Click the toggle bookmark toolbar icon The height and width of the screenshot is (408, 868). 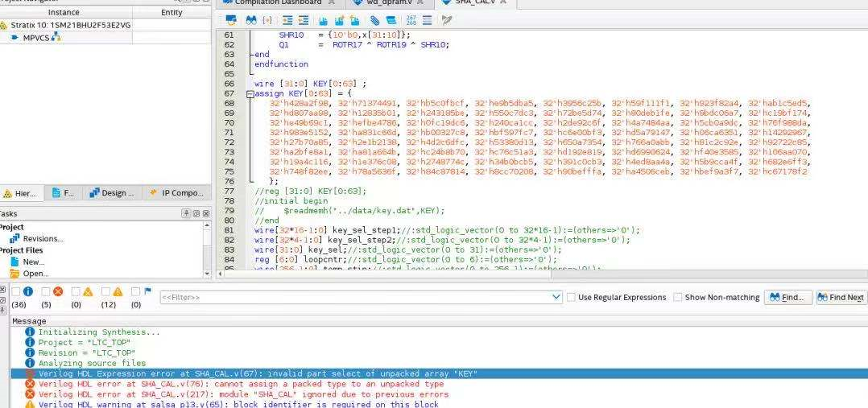click(324, 20)
